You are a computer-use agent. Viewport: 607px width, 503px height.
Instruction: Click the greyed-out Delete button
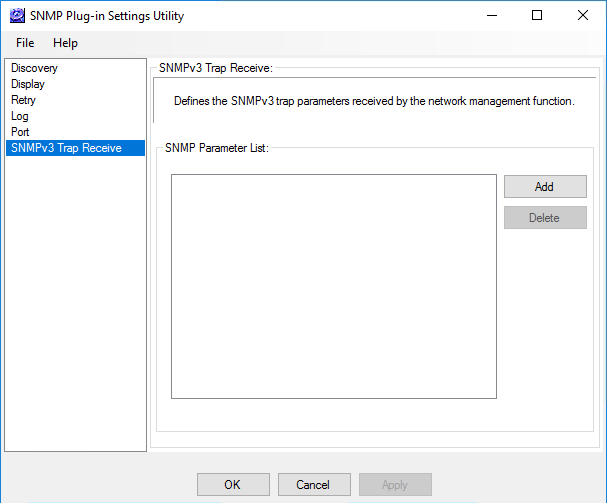tap(544, 218)
